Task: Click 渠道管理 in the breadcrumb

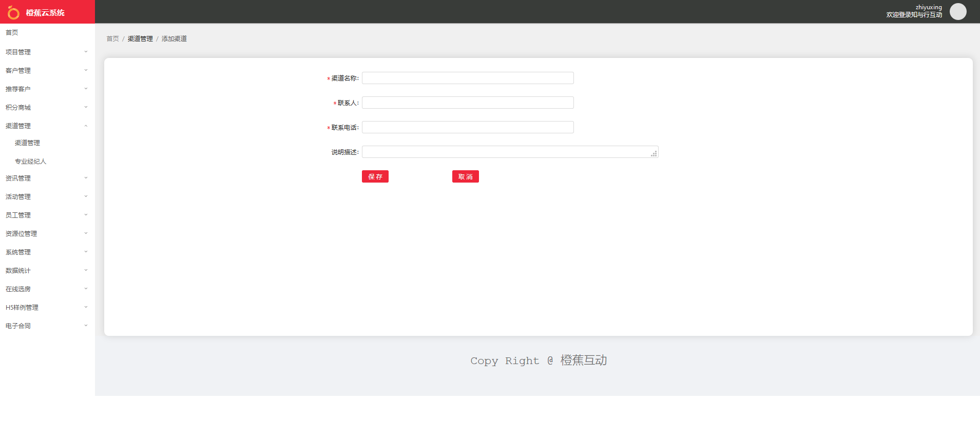Action: click(x=140, y=39)
